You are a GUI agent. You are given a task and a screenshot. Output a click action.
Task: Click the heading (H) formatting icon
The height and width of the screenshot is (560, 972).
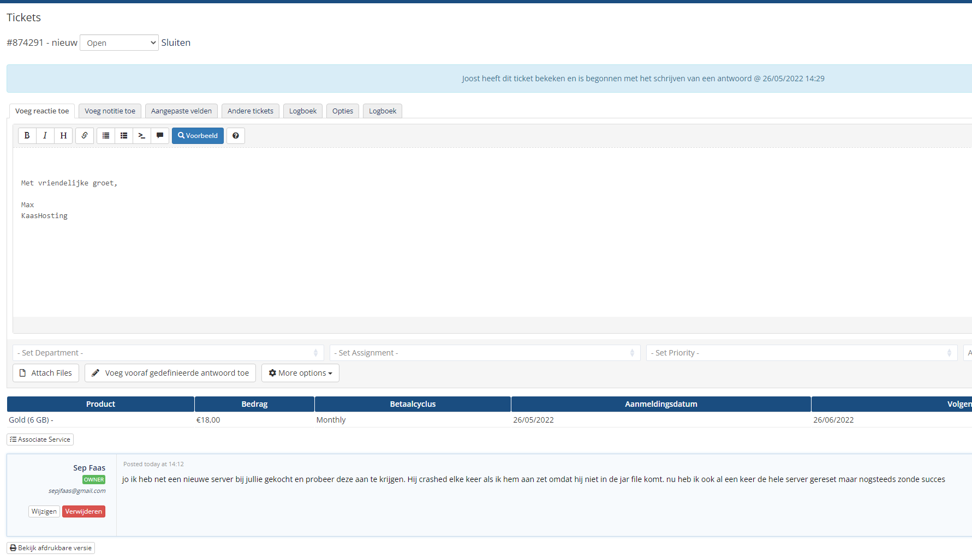click(x=63, y=136)
